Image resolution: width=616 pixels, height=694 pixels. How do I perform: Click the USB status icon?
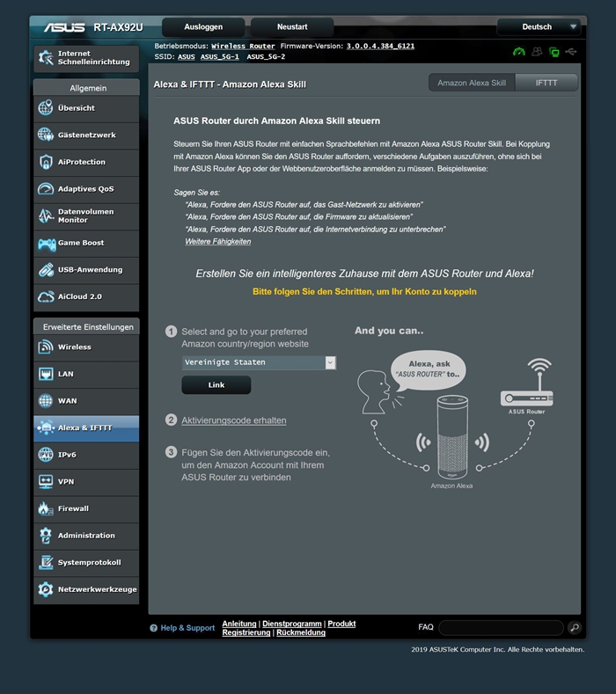pos(571,52)
